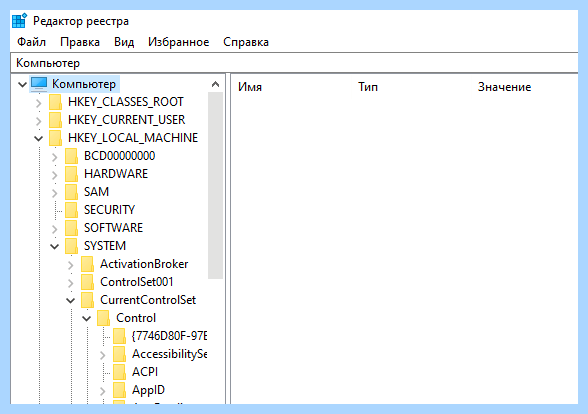Collapse the CurrentControlSet node
The height and width of the screenshot is (414, 588).
pos(70,300)
